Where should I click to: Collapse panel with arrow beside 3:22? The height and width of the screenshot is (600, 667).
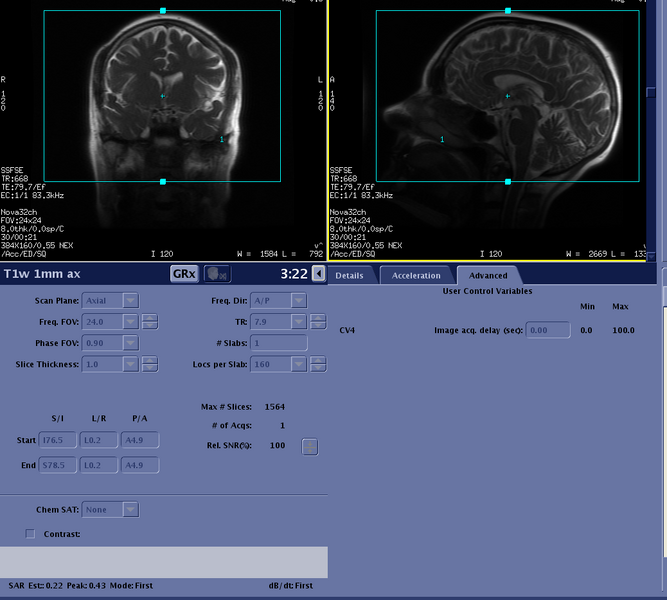(318, 274)
